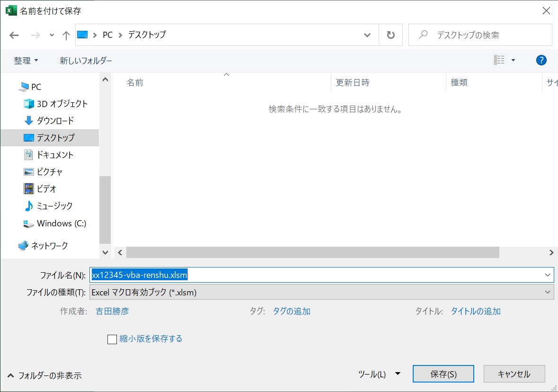558x392 pixels.
Task: Click the 保存(S) button
Action: 443,374
